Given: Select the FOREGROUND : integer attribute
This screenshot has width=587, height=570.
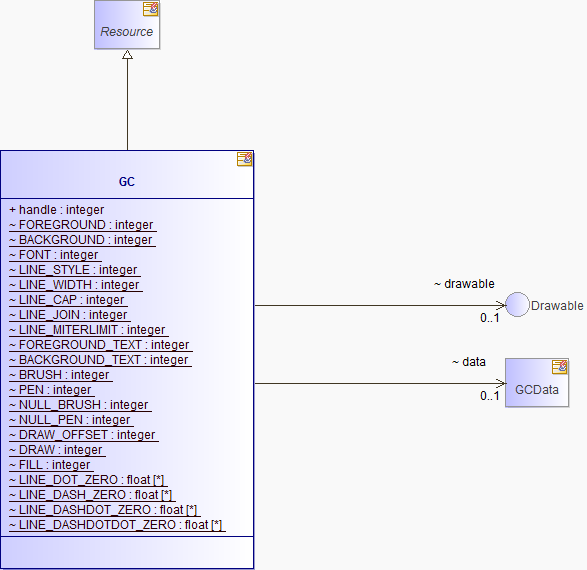Looking at the screenshot, I should click(x=81, y=225).
